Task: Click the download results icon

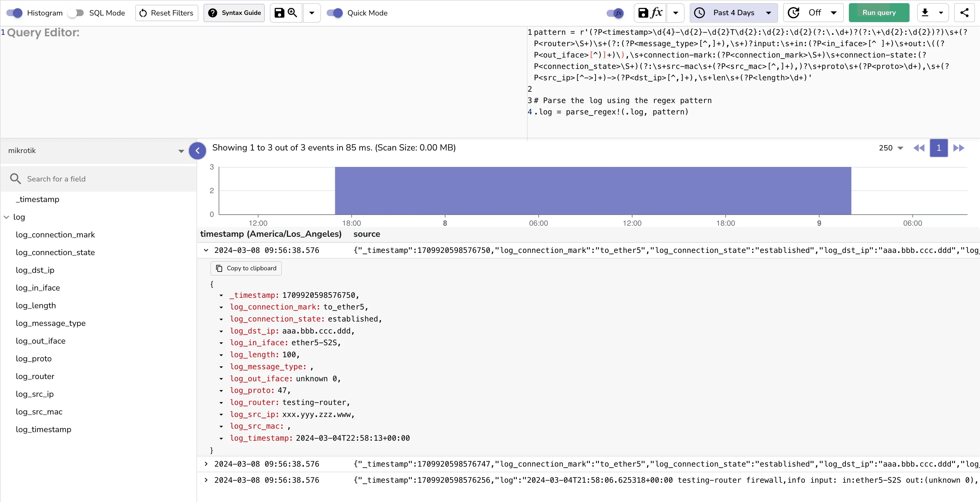Action: 925,13
